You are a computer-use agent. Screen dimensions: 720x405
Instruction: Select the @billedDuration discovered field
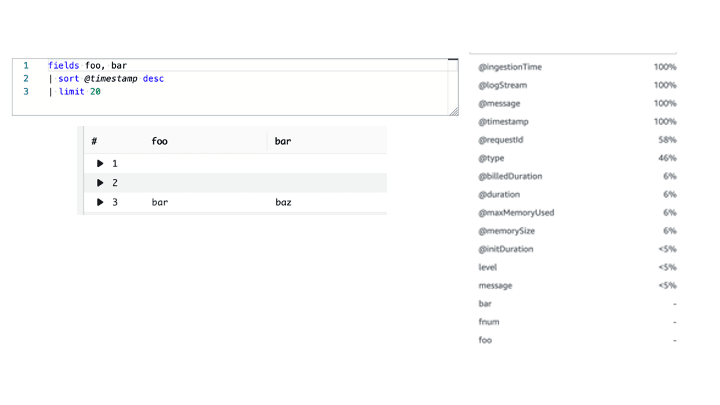(x=510, y=176)
